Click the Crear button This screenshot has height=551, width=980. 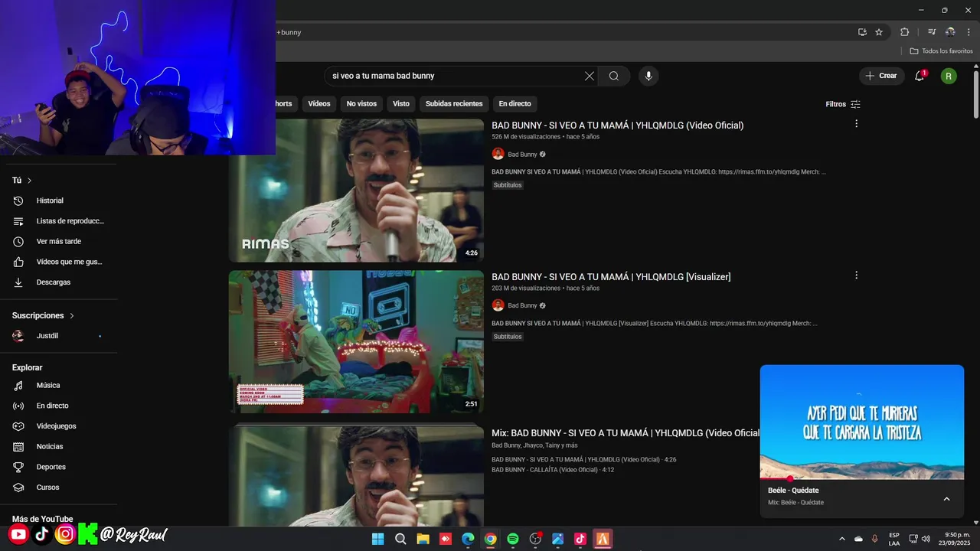click(x=881, y=76)
